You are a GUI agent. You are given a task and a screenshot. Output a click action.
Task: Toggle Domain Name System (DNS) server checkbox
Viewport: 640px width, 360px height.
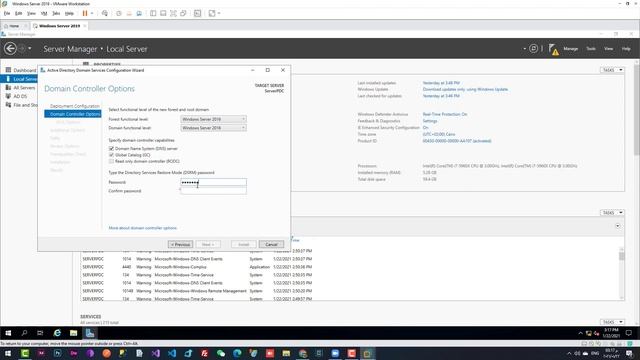[x=111, y=149]
